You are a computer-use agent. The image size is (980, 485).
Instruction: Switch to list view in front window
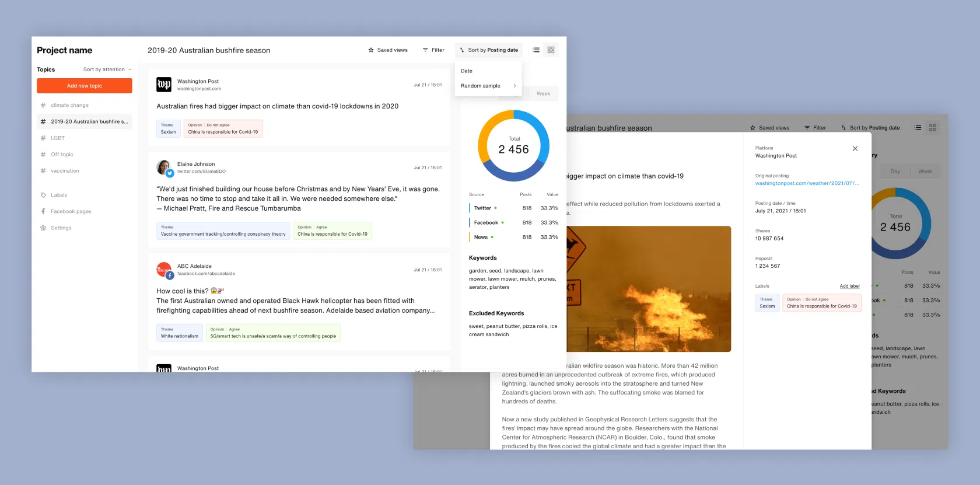(536, 50)
